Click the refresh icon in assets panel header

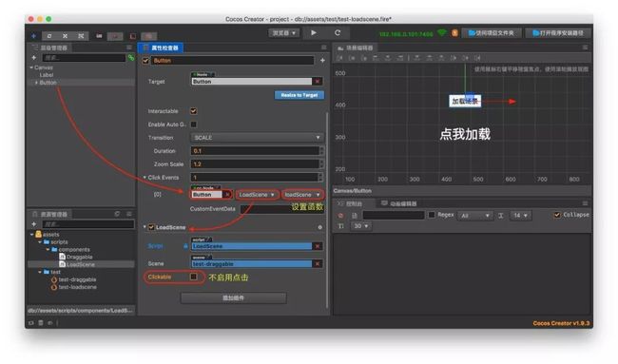tap(117, 214)
